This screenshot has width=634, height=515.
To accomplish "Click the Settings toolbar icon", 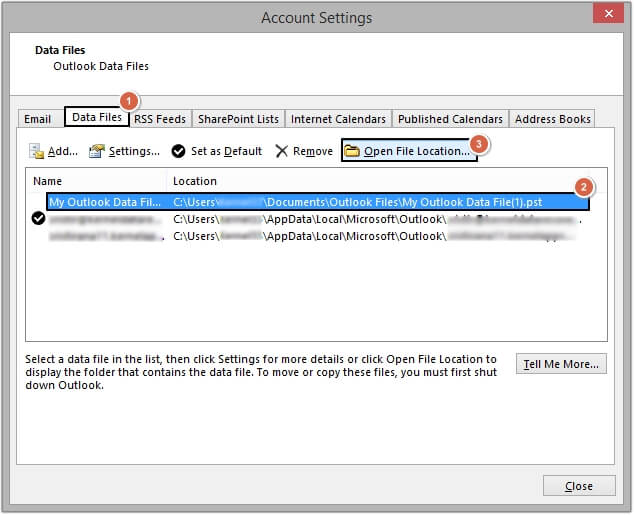I will click(x=97, y=151).
